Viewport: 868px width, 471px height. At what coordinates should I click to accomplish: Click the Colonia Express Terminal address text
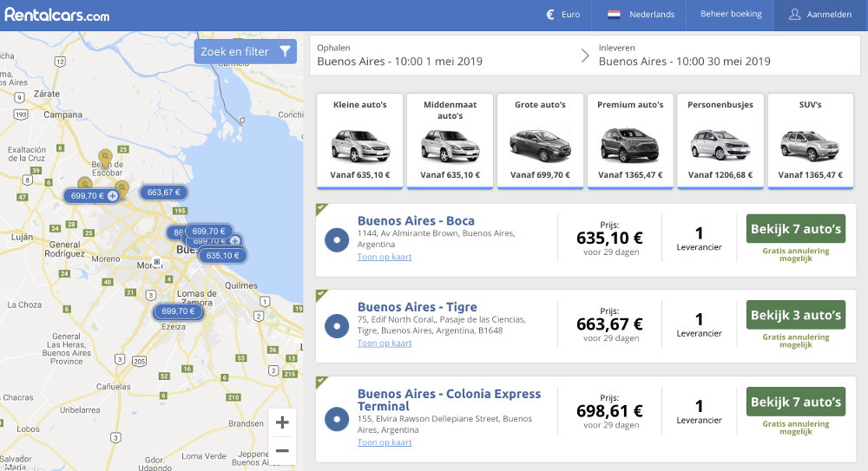[x=444, y=424]
